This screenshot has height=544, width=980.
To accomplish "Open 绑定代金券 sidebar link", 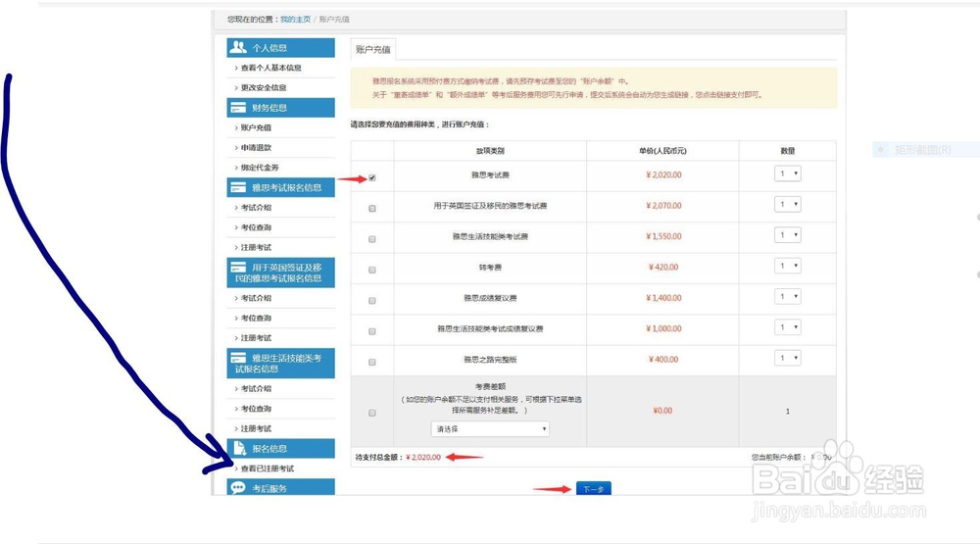I will click(x=260, y=168).
